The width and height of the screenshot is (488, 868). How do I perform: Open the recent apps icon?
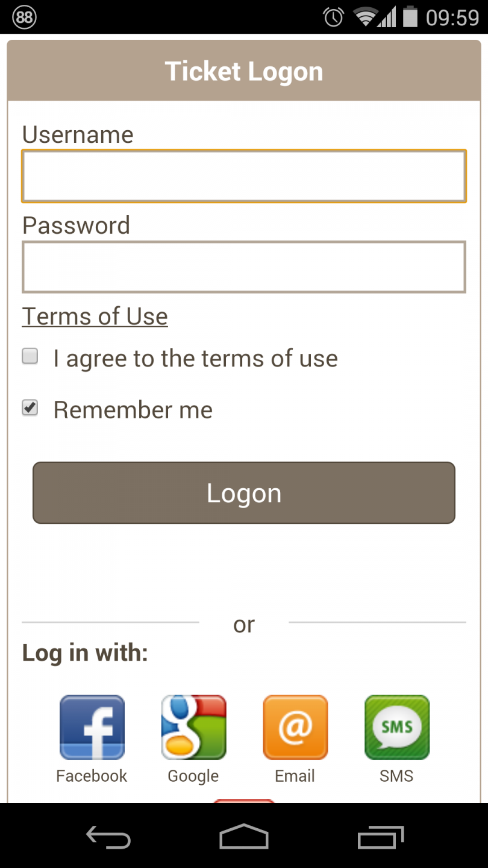pyautogui.click(x=380, y=837)
